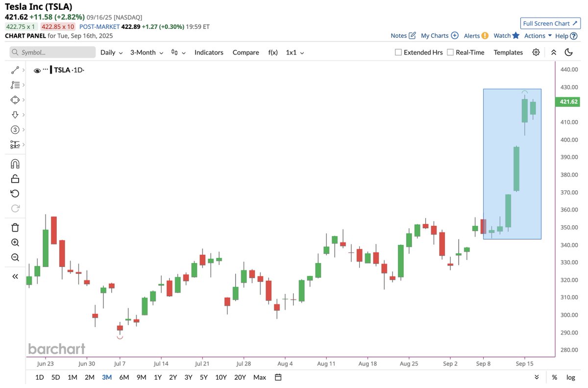
Task: Open the date range calendar picker
Action: pos(278,377)
